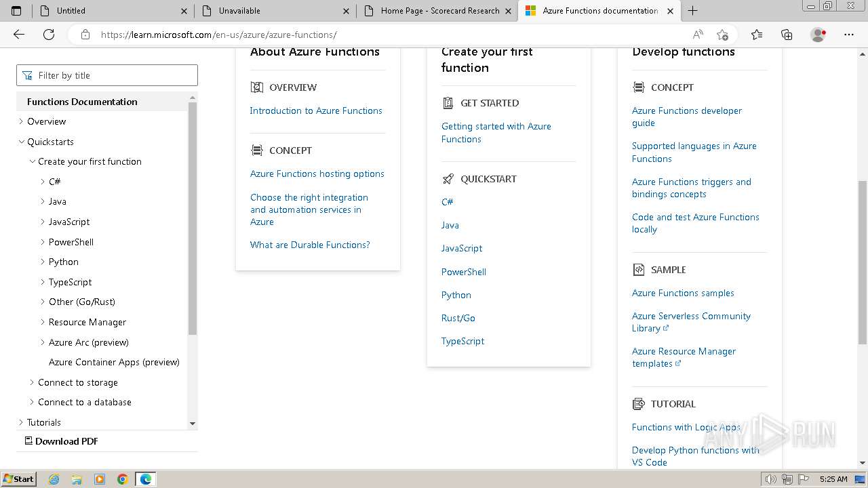Screen dimensions: 868x488
Task: Switch to Home Page - Scorecard Research tab
Action: (x=437, y=11)
